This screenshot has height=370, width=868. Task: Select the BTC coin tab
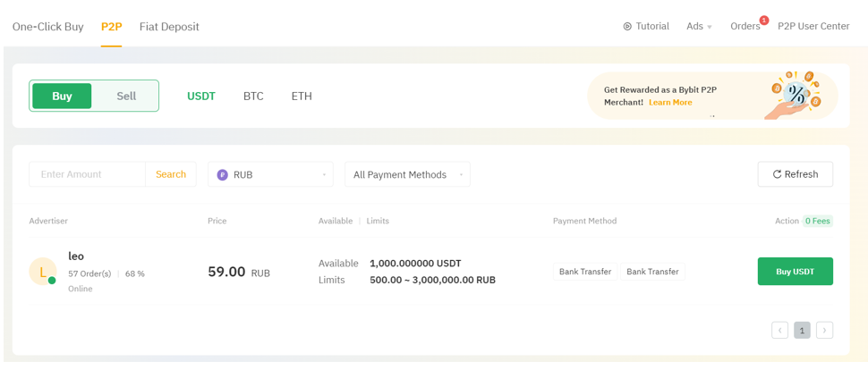tap(253, 97)
